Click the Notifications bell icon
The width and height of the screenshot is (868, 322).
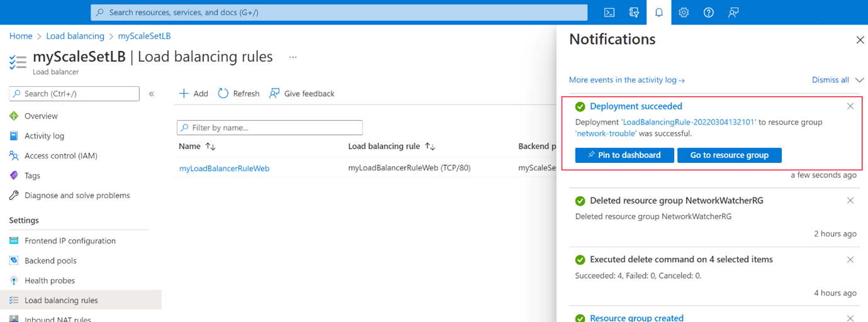[x=659, y=13]
